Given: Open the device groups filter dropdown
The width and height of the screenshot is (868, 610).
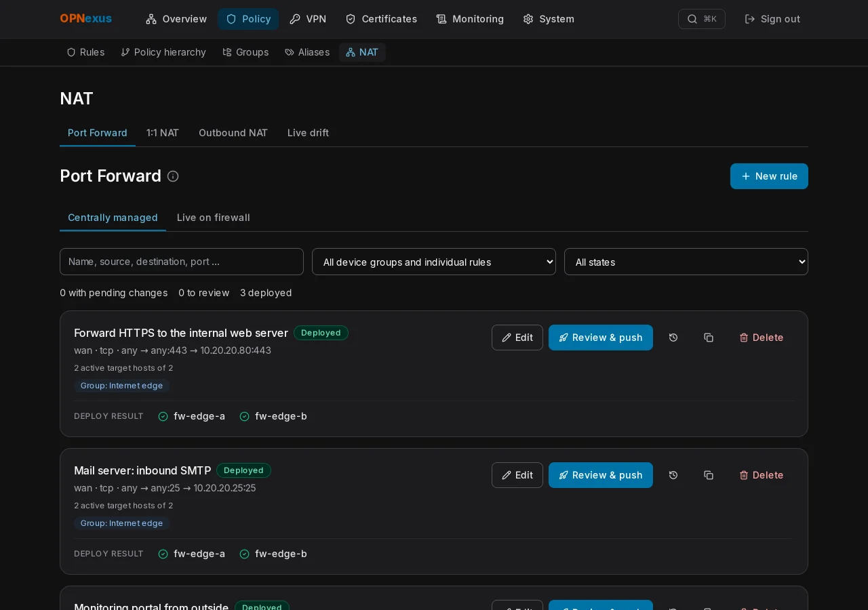Looking at the screenshot, I should click(434, 262).
